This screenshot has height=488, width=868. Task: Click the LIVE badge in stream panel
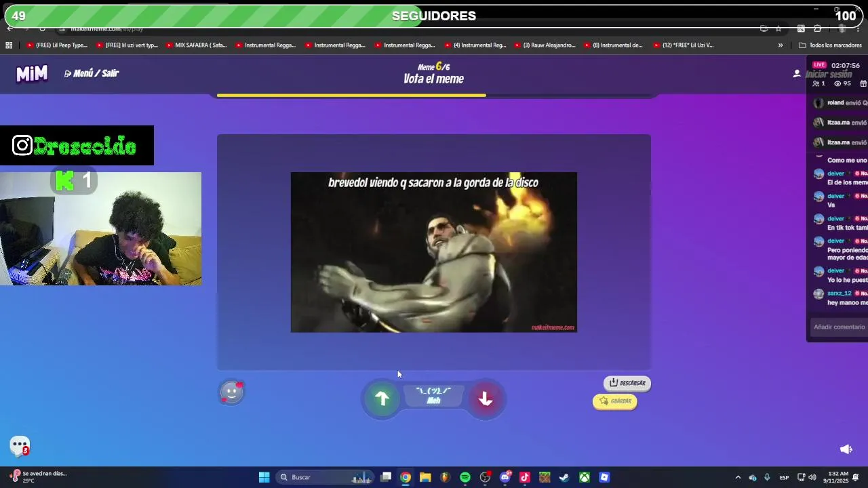click(x=819, y=65)
